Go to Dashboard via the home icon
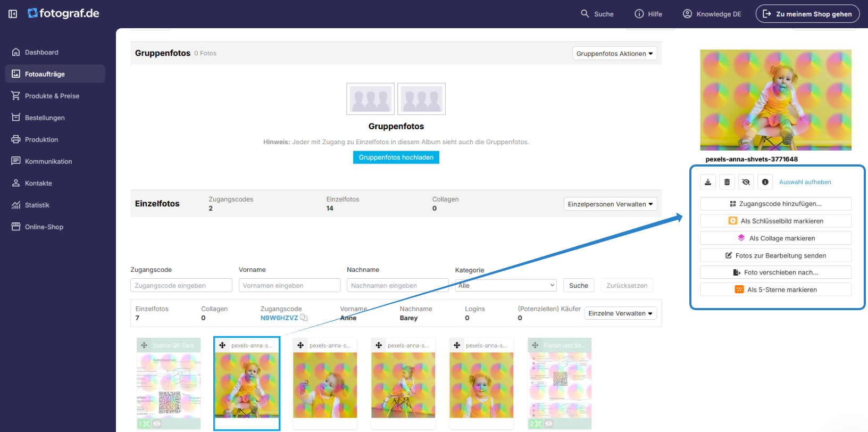 [16, 52]
